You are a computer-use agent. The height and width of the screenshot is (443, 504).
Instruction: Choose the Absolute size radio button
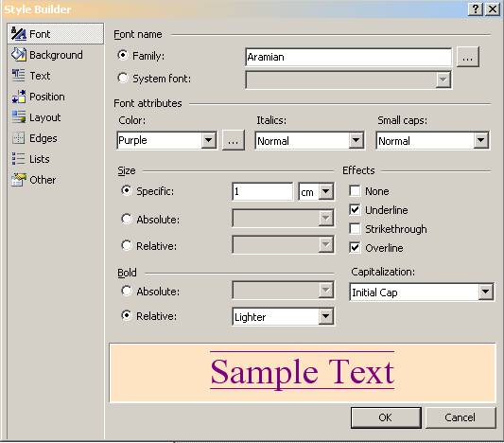[x=127, y=219]
